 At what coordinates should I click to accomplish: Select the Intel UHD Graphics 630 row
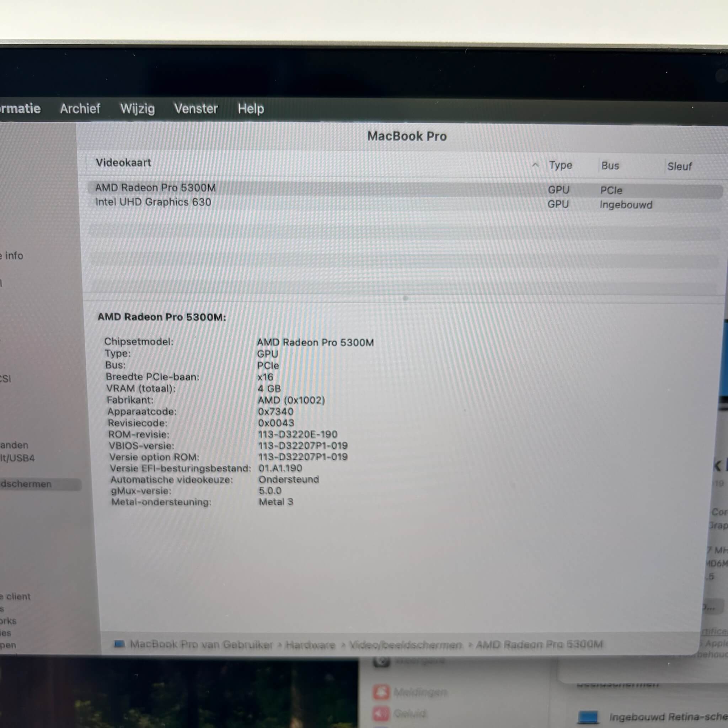pyautogui.click(x=405, y=203)
